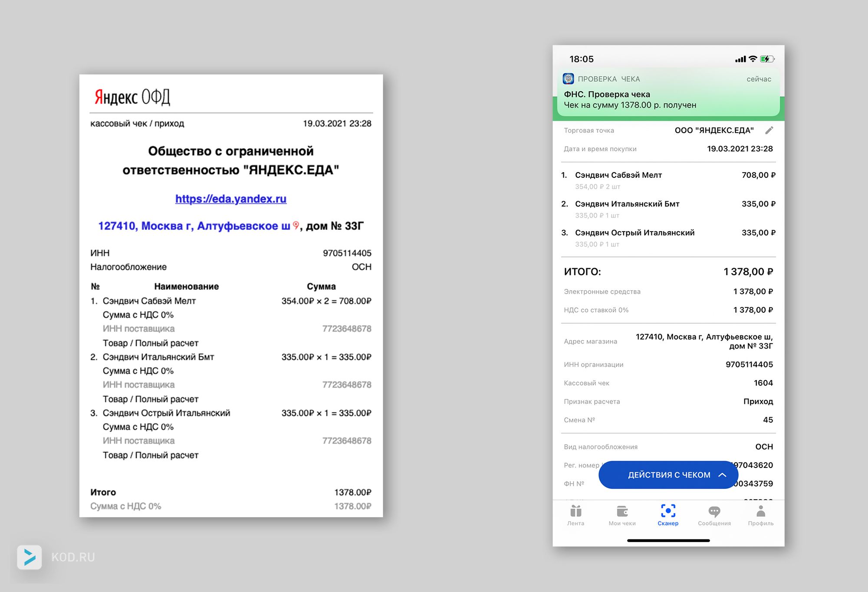This screenshot has width=868, height=592.
Task: Click the Электронные средства amount row
Action: click(668, 291)
